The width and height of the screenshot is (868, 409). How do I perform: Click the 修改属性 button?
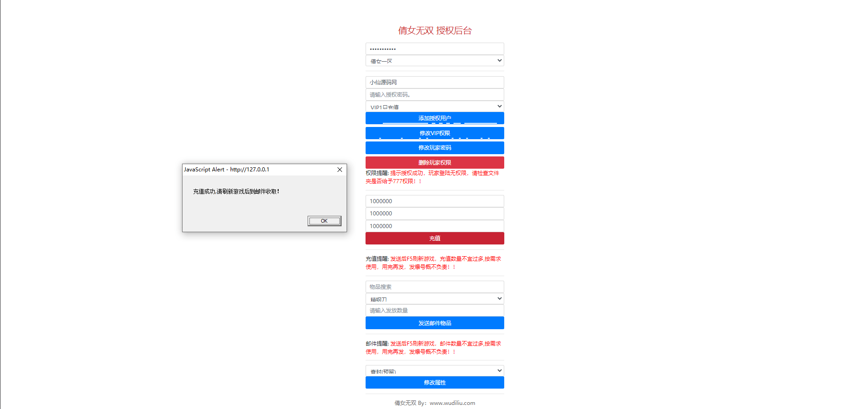[435, 383]
